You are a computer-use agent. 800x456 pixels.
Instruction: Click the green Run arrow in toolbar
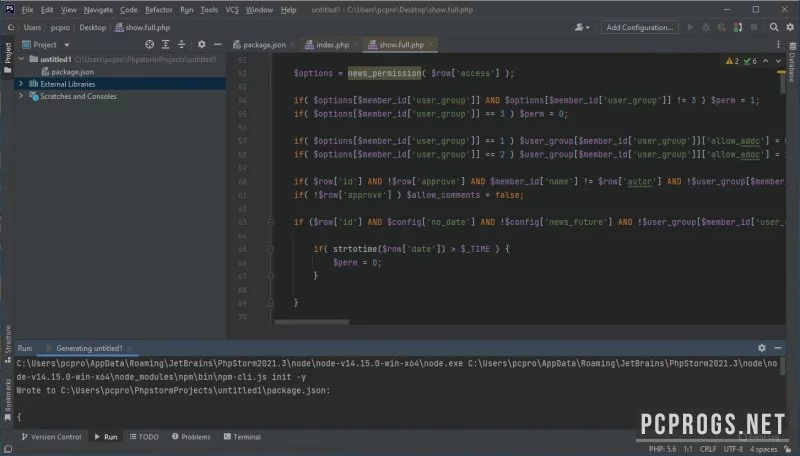click(690, 28)
